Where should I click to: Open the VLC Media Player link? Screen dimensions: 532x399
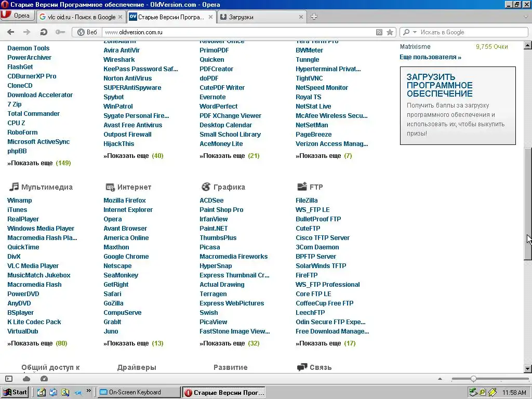pyautogui.click(x=33, y=265)
